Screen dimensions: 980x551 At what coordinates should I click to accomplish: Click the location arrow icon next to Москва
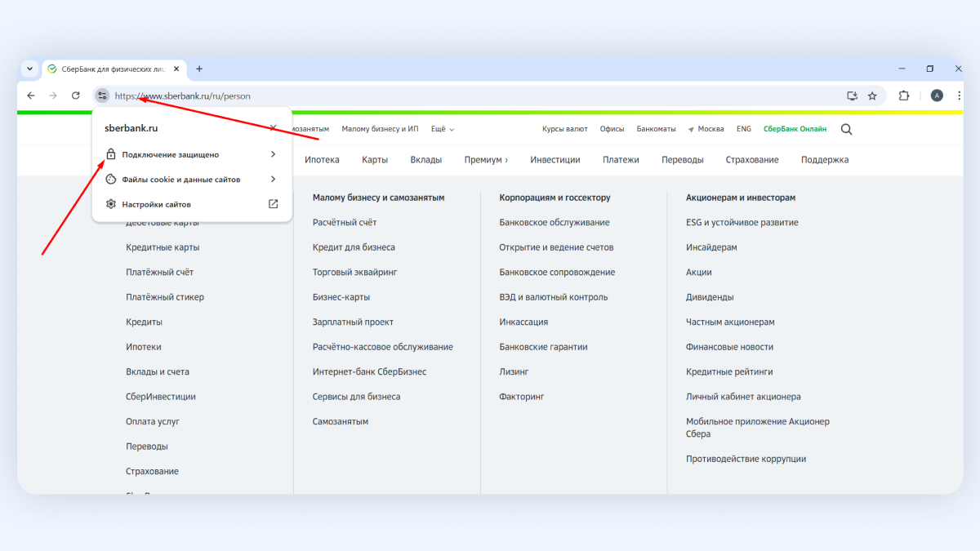pos(691,129)
